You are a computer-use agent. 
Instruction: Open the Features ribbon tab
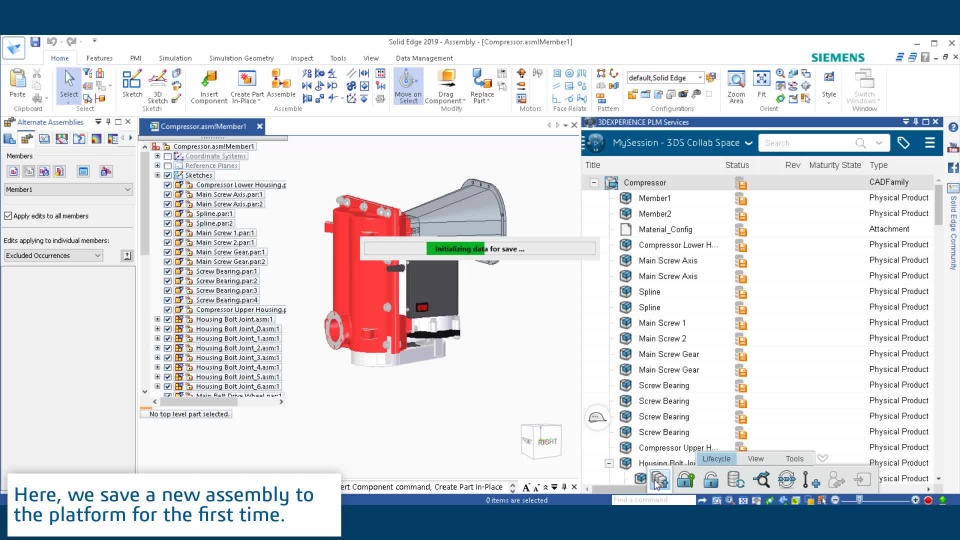tap(99, 58)
